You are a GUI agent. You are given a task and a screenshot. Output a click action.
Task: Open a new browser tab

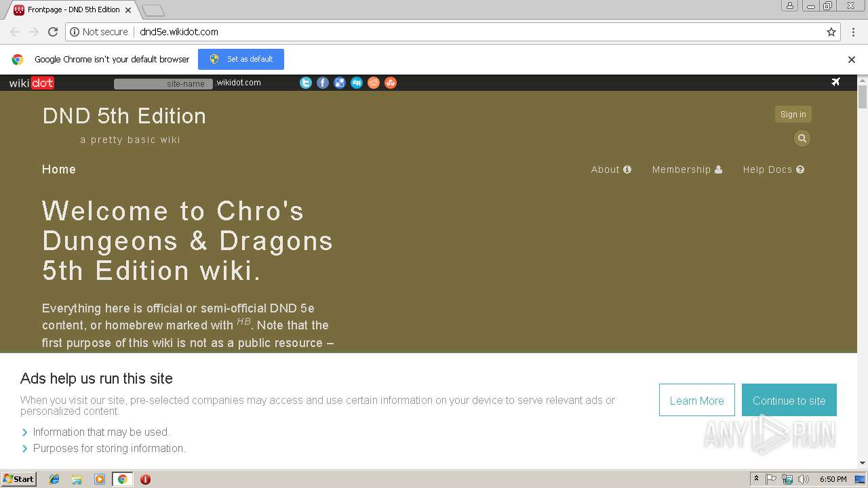tap(153, 10)
